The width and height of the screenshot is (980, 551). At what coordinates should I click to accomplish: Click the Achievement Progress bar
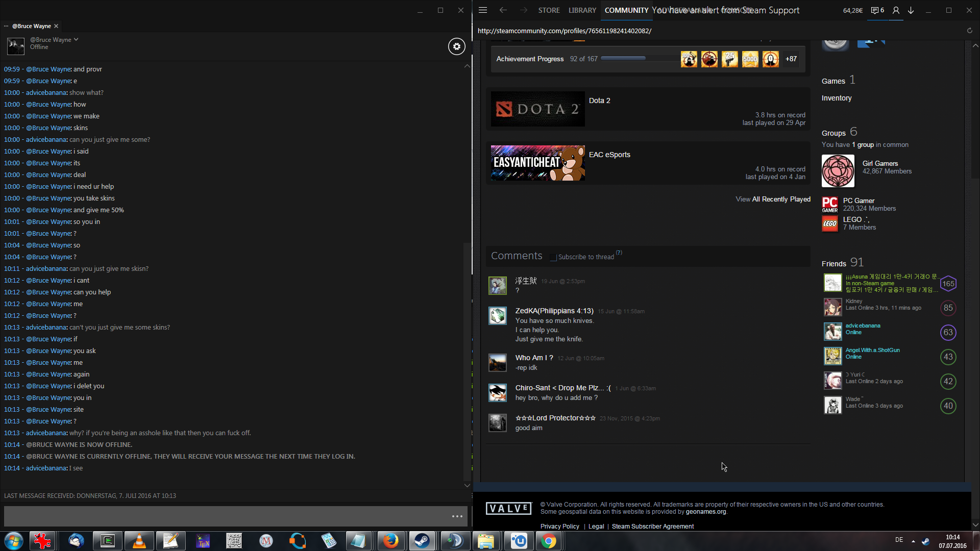pos(623,59)
